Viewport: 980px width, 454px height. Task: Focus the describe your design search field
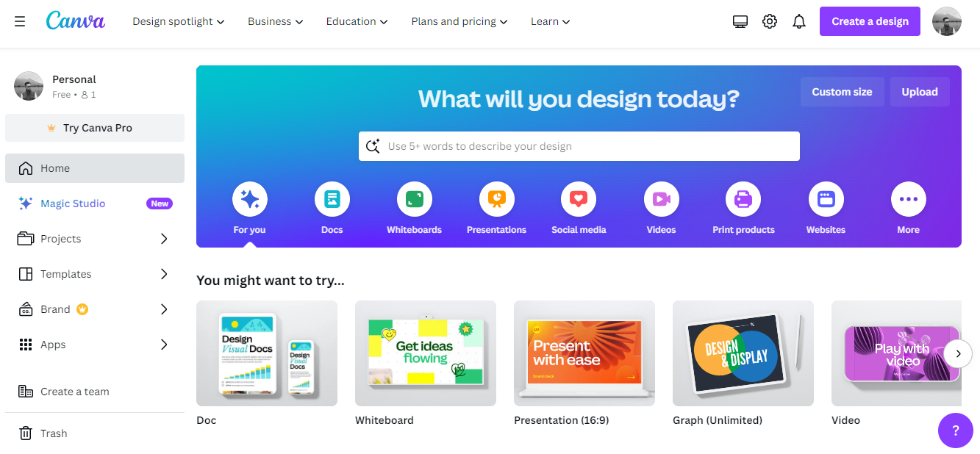tap(579, 146)
